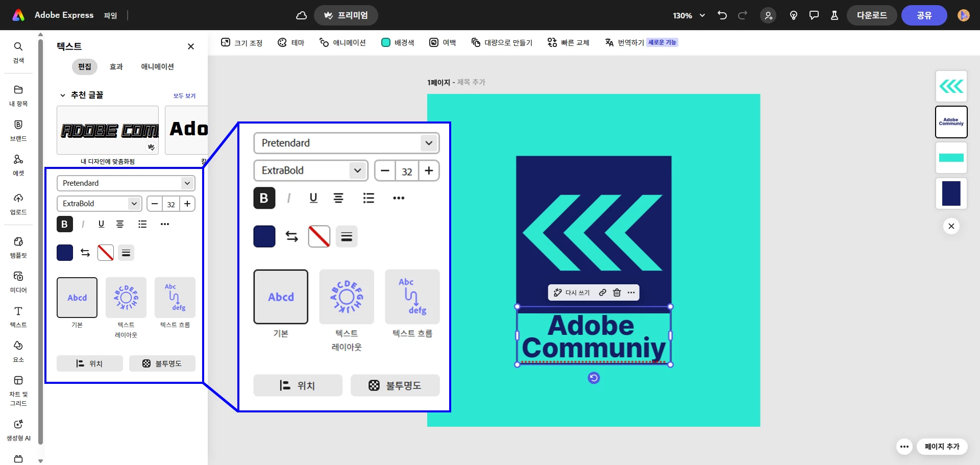Click the 모두 보기 view all link
980x465 pixels.
(x=184, y=96)
